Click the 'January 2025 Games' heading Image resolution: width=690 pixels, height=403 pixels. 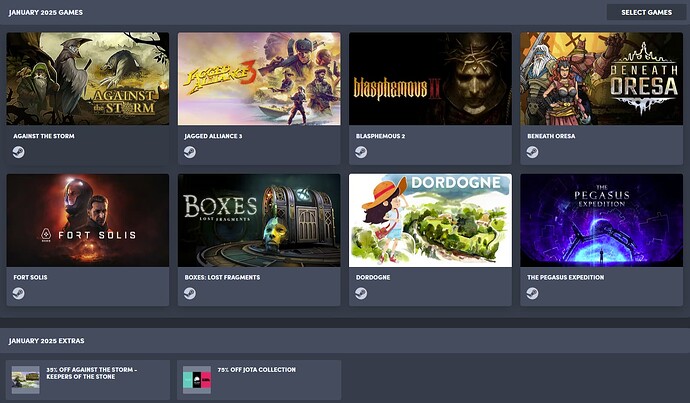pyautogui.click(x=46, y=12)
